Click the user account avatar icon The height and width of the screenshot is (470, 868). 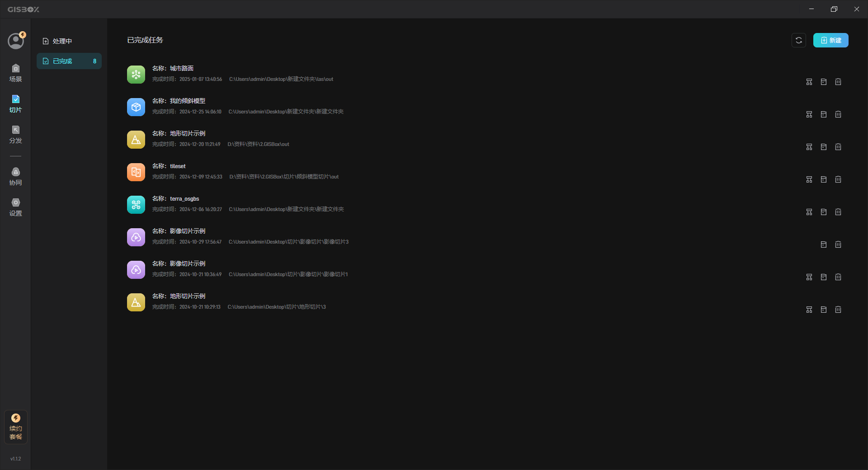pyautogui.click(x=16, y=41)
